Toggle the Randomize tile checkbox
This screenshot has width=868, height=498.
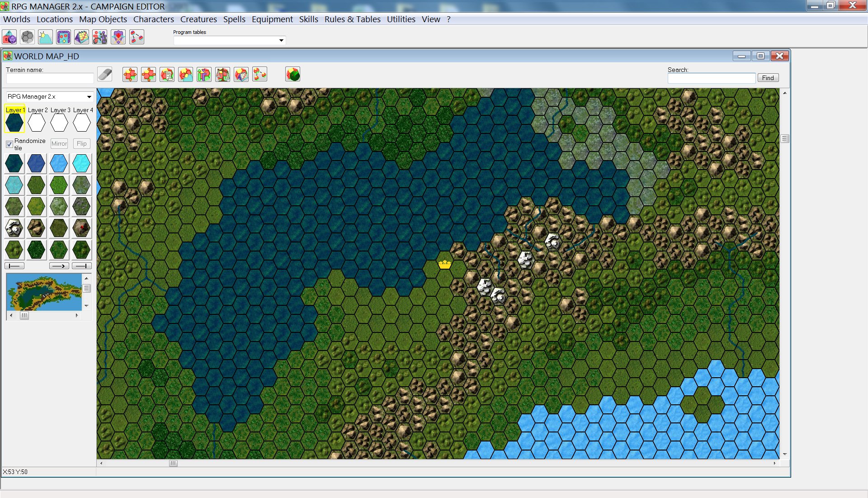[x=9, y=144]
